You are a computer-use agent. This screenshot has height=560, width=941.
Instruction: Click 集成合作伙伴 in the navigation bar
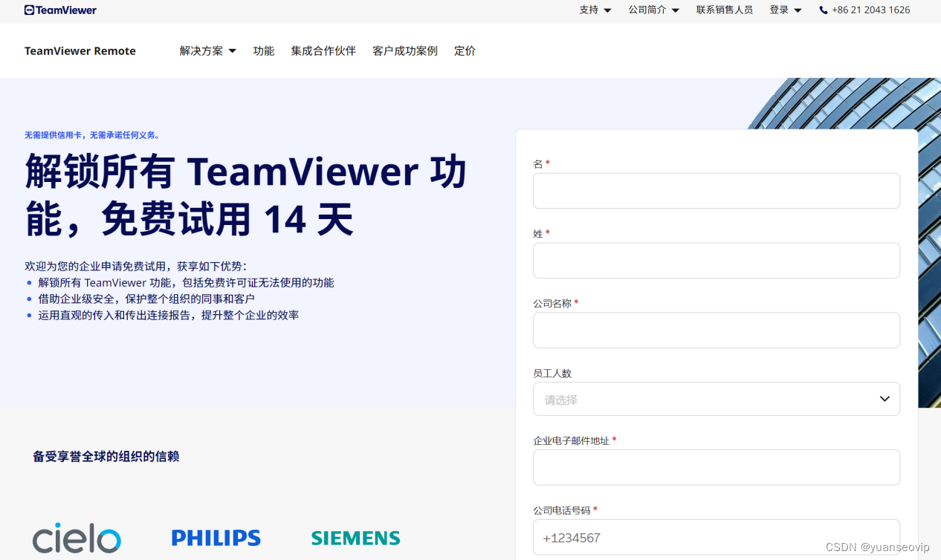(x=323, y=51)
